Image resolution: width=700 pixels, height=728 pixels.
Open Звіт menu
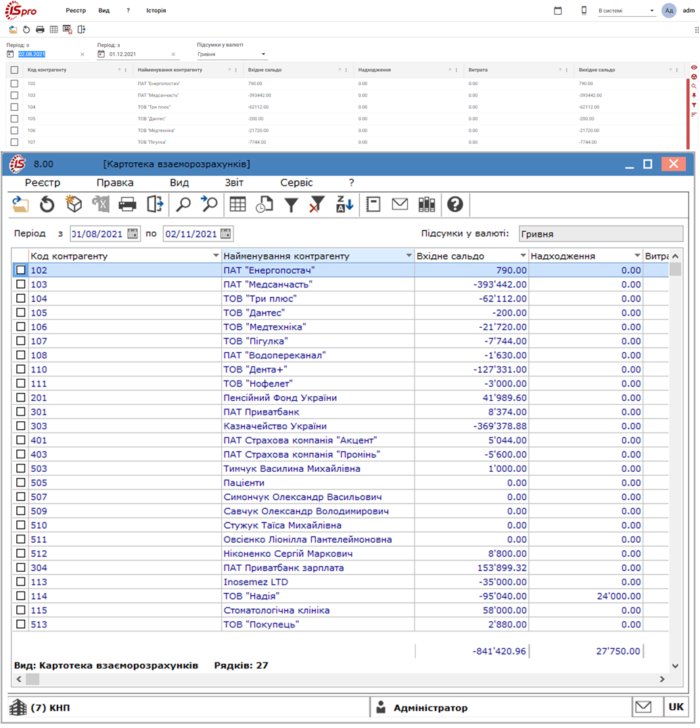coord(234,183)
